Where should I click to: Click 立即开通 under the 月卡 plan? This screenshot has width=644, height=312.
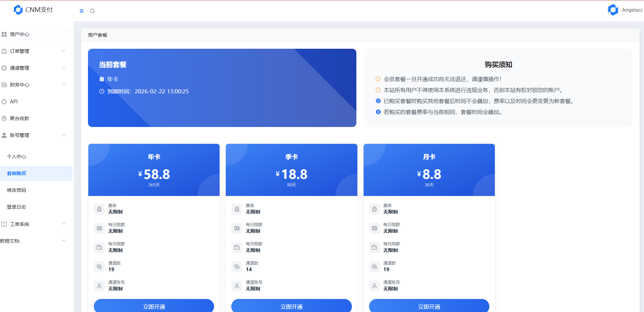coord(429,306)
